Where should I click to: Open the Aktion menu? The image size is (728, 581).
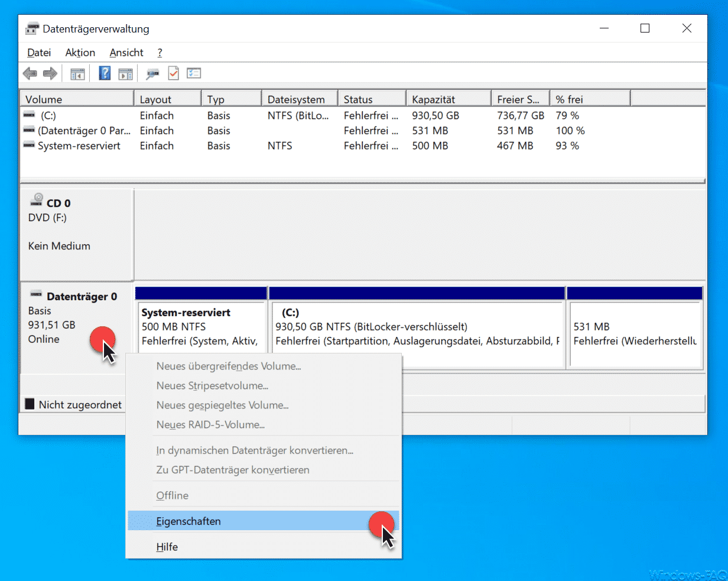tap(80, 53)
